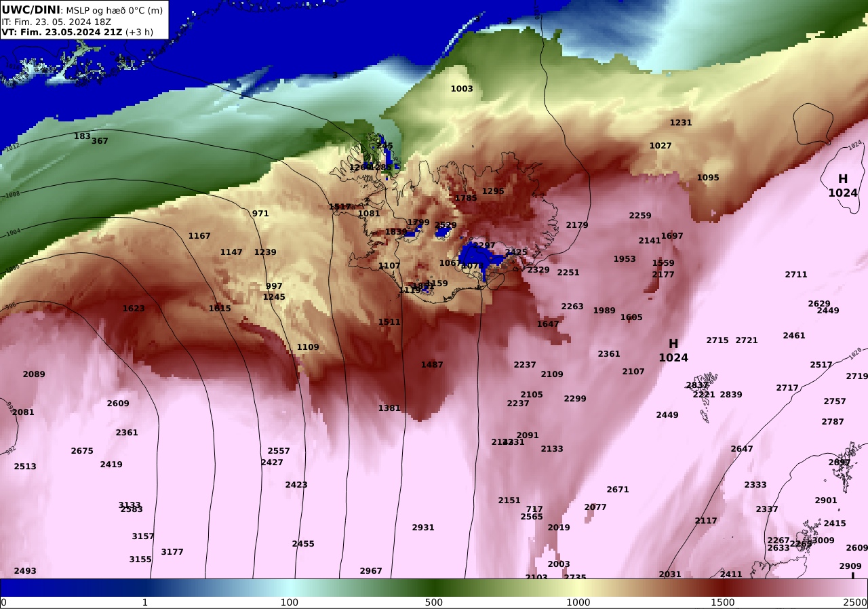The width and height of the screenshot is (868, 609).
Task: Click the map value 2299
Action: tap(575, 399)
